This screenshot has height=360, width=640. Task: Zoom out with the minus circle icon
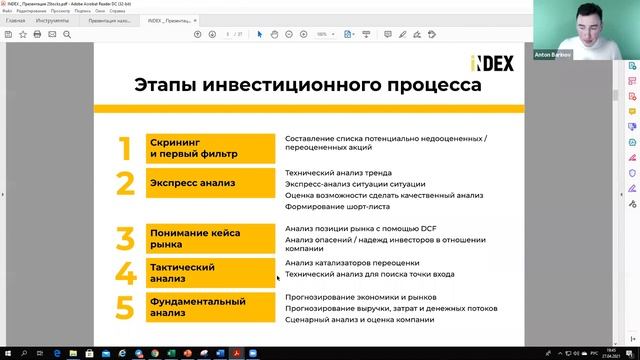coord(289,35)
